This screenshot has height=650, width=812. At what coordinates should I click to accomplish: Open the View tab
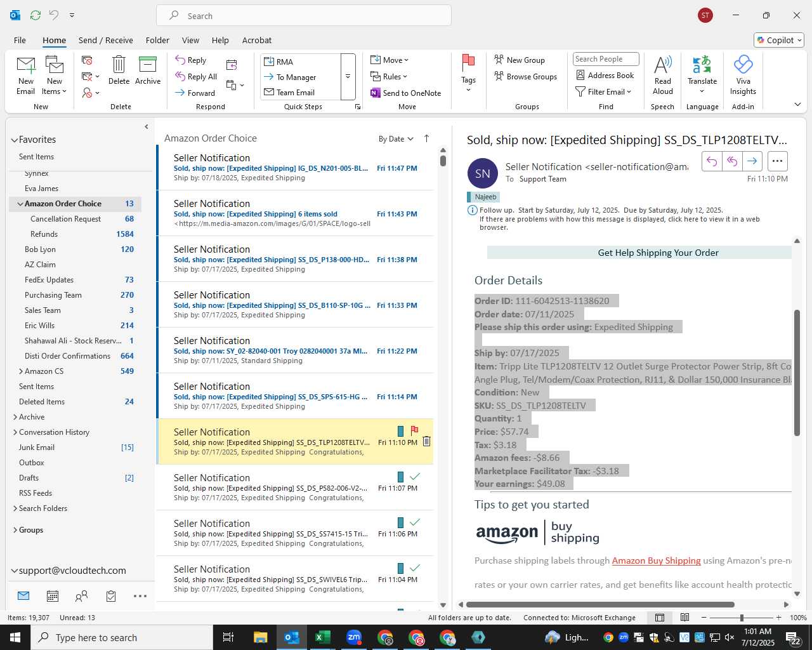tap(190, 40)
